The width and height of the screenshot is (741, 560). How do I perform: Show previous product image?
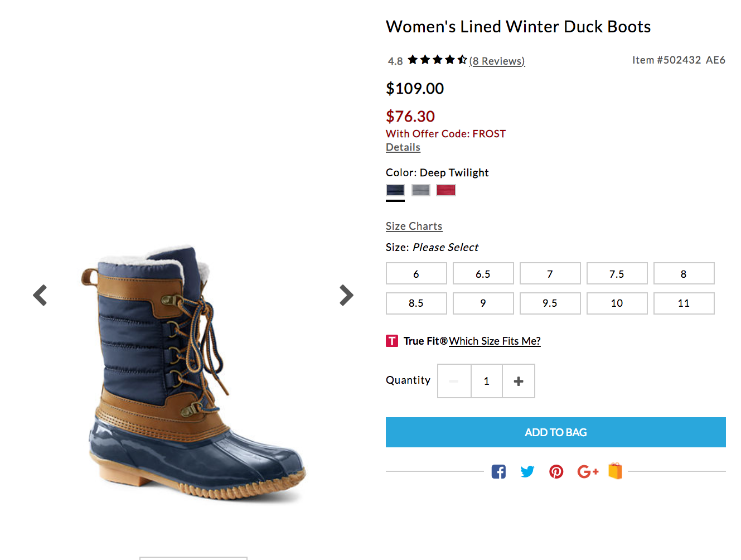(40, 295)
